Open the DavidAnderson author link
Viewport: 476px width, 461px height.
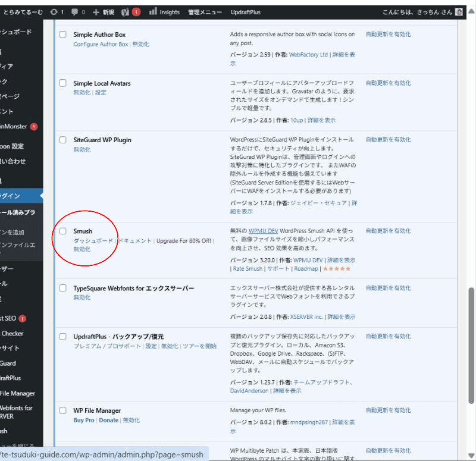click(x=249, y=391)
